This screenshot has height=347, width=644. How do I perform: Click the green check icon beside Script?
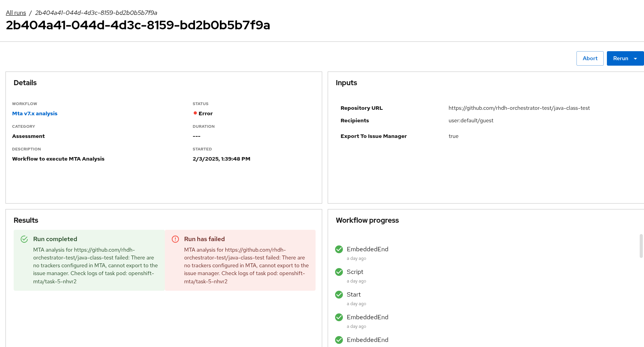point(339,272)
